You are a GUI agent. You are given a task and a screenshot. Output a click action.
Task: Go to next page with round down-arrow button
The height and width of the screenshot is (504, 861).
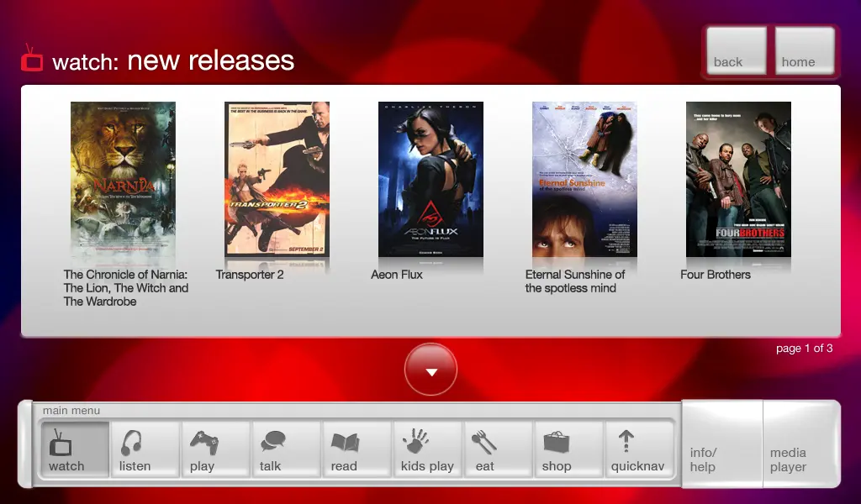coord(431,369)
